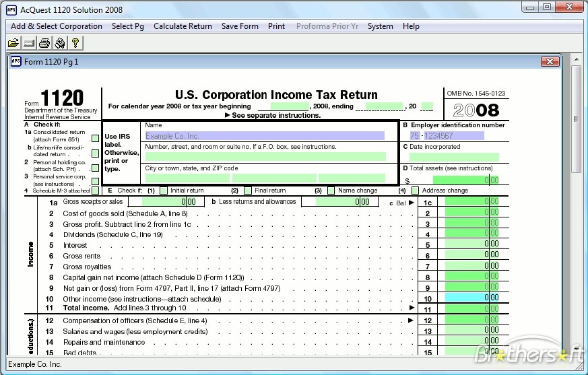588x375 pixels.
Task: Minimize the AcQuest 1120 Solution window
Action: [x=530, y=7]
